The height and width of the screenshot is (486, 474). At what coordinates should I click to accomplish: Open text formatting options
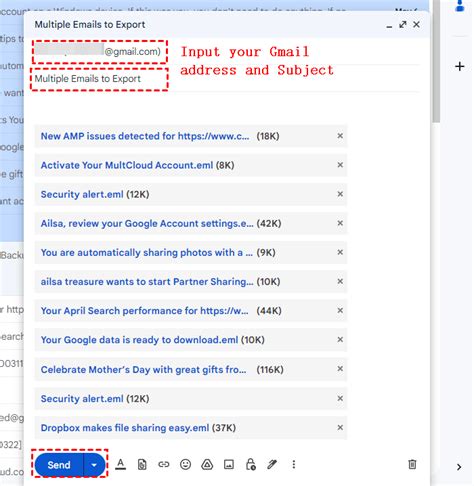tap(120, 464)
